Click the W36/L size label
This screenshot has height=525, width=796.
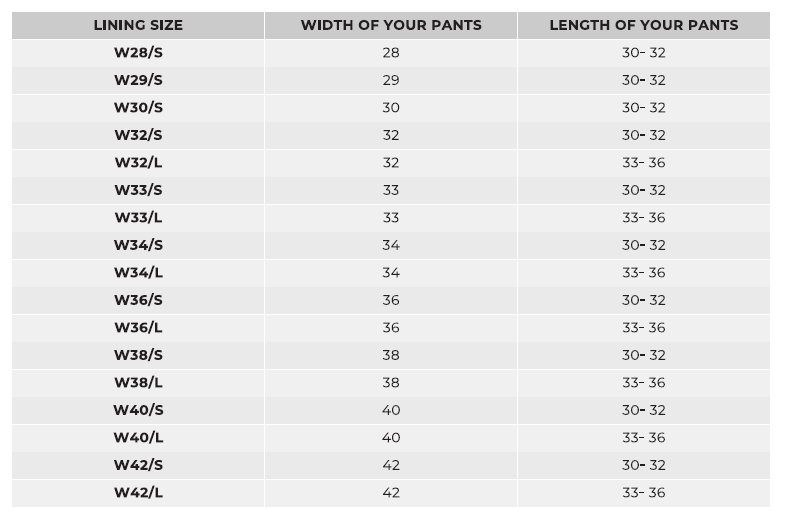tap(138, 327)
